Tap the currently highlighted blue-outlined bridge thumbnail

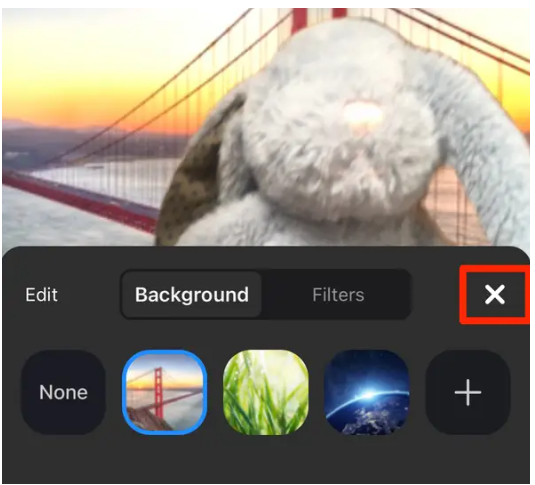164,392
